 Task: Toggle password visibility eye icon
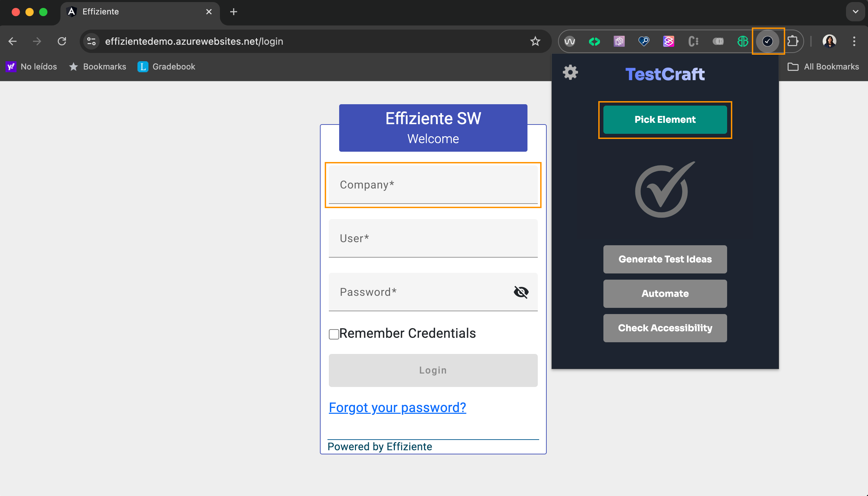(x=521, y=292)
